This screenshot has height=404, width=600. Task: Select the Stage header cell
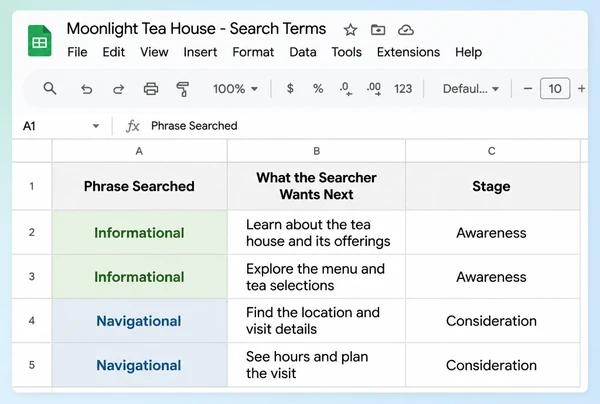click(492, 186)
